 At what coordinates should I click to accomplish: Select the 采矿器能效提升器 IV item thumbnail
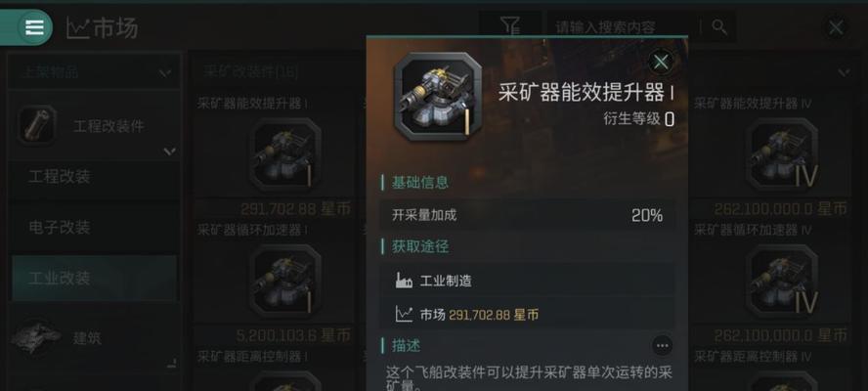pyautogui.click(x=782, y=154)
